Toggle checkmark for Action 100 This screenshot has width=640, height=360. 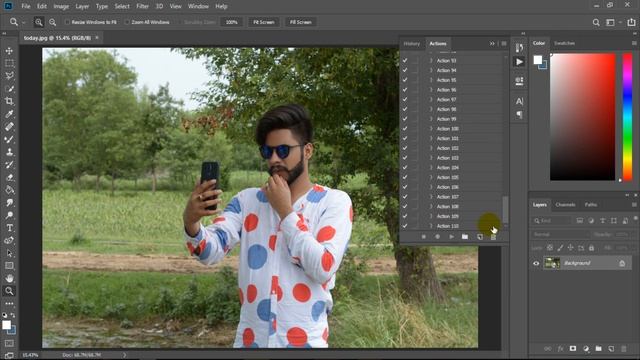pyautogui.click(x=405, y=129)
